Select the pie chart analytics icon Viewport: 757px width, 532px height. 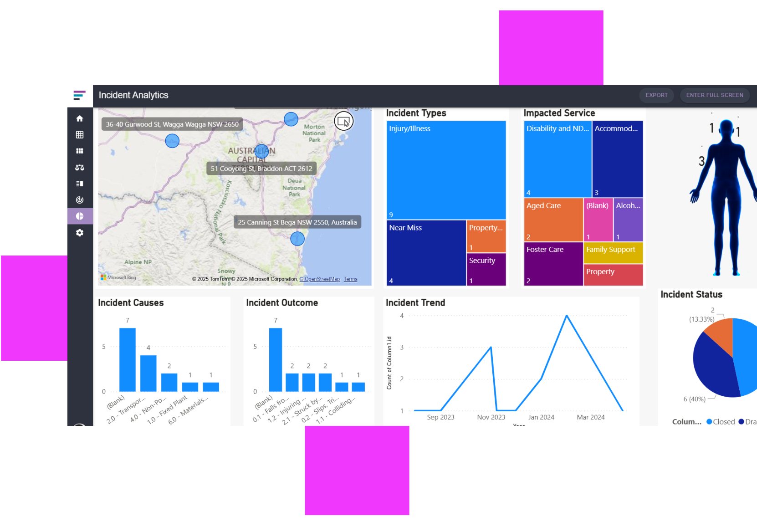[80, 216]
